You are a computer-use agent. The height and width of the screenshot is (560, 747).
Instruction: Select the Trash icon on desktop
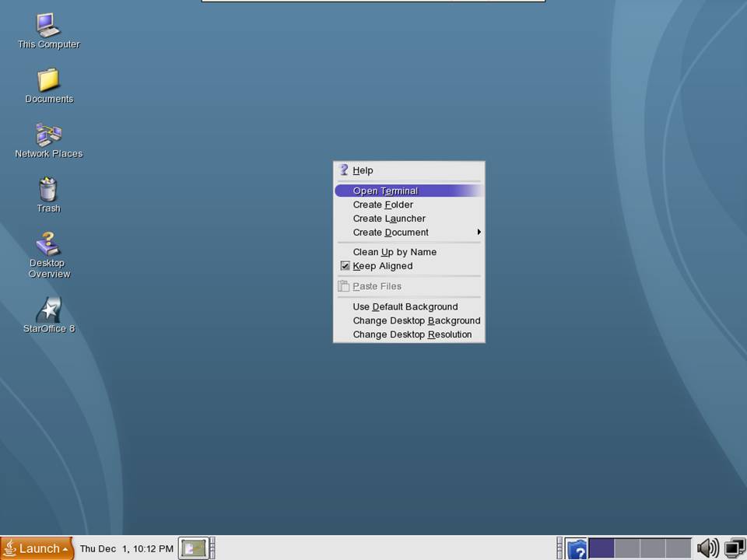click(x=48, y=195)
